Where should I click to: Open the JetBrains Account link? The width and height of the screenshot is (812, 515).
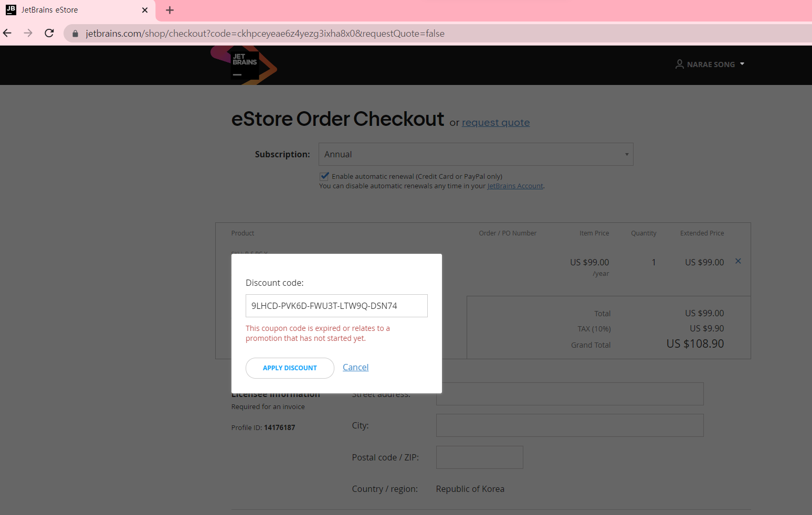click(x=515, y=186)
